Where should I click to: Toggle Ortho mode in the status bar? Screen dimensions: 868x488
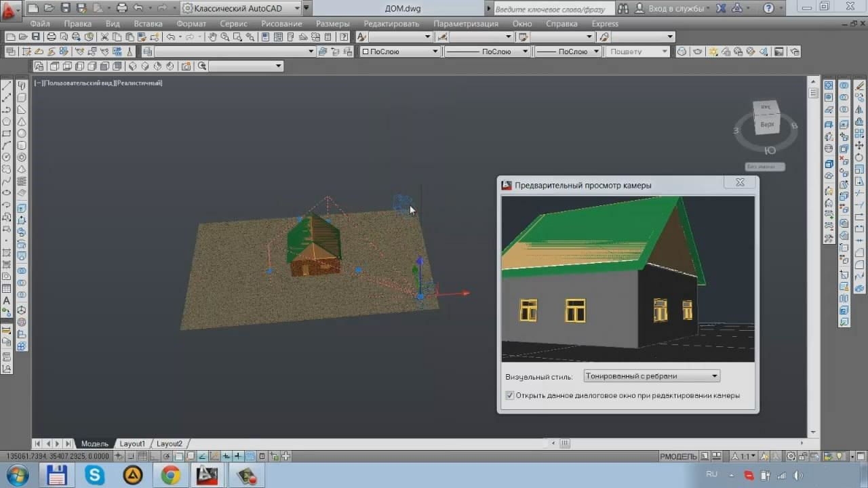click(x=155, y=456)
